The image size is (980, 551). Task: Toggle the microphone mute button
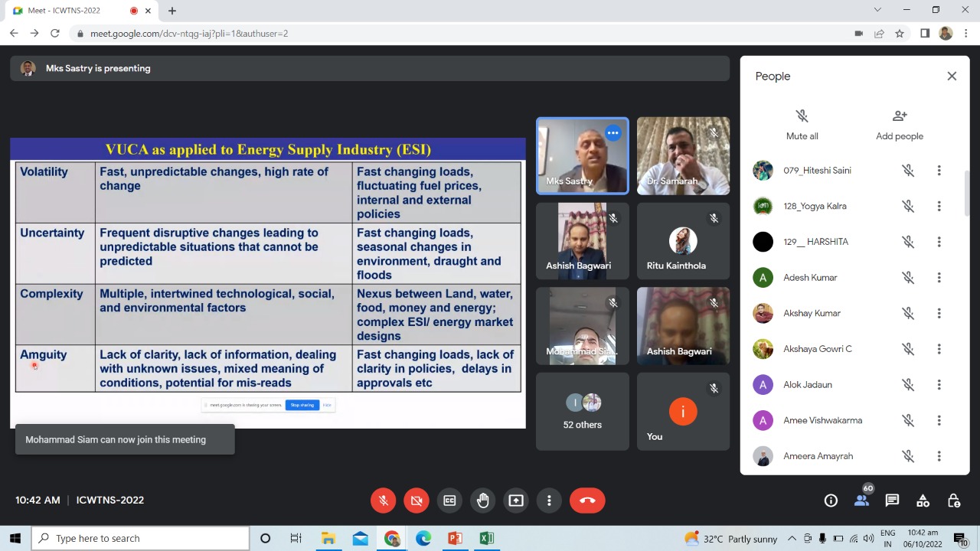click(x=384, y=500)
